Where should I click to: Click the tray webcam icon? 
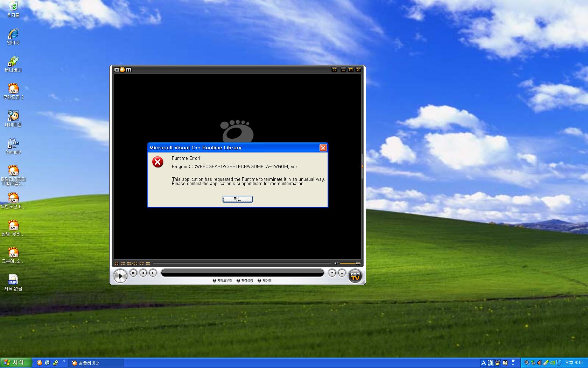(x=526, y=363)
